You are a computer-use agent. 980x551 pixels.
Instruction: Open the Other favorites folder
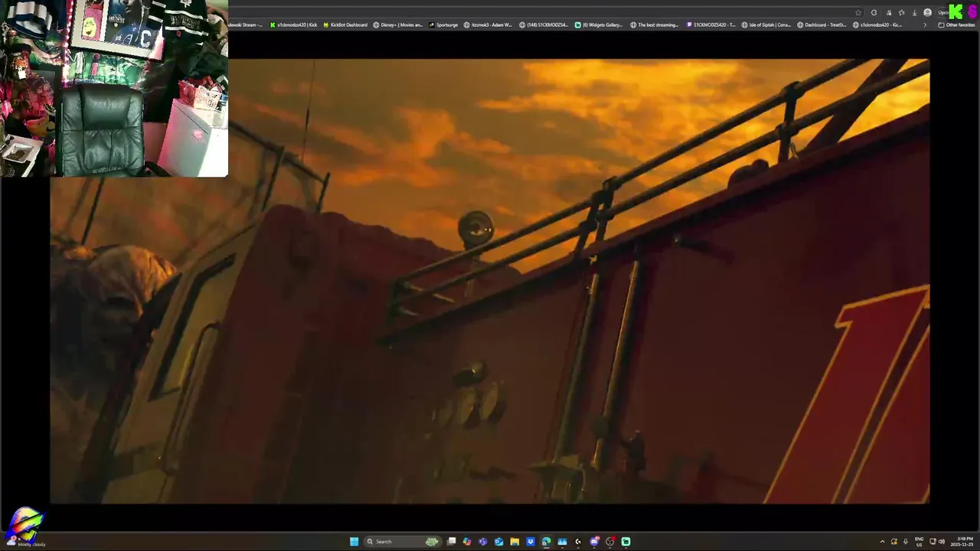(x=956, y=24)
